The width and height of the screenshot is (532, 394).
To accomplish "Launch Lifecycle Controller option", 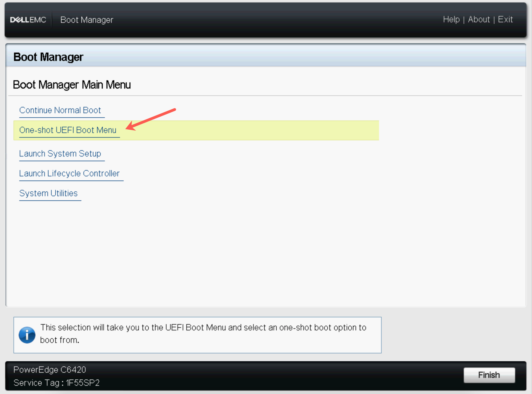I will (x=69, y=174).
